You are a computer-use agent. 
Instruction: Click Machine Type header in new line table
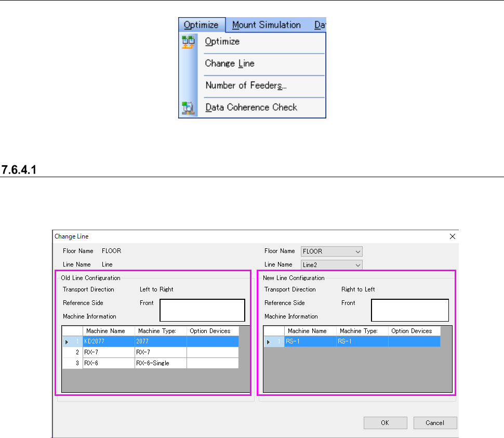coord(362,331)
